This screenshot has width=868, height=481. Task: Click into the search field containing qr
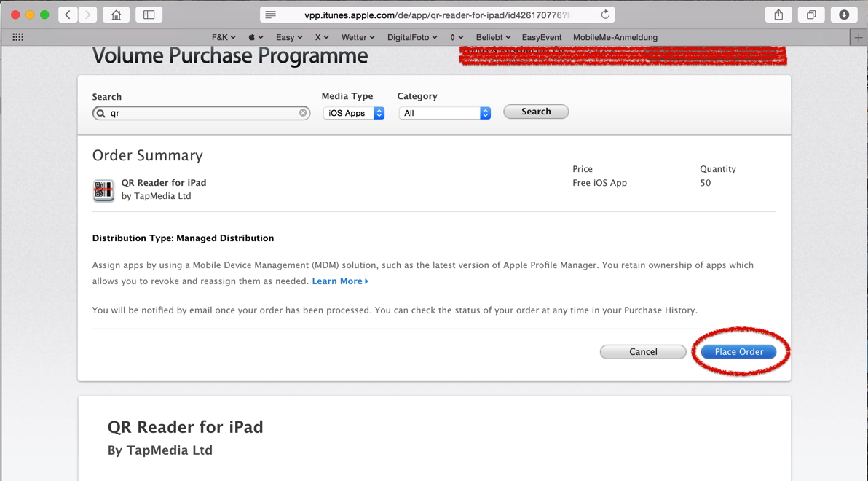point(202,113)
